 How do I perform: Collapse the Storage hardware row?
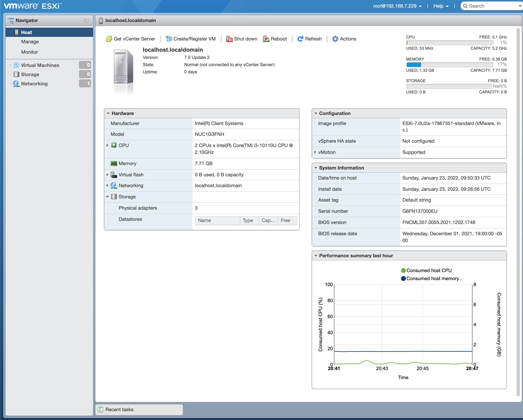coord(107,197)
